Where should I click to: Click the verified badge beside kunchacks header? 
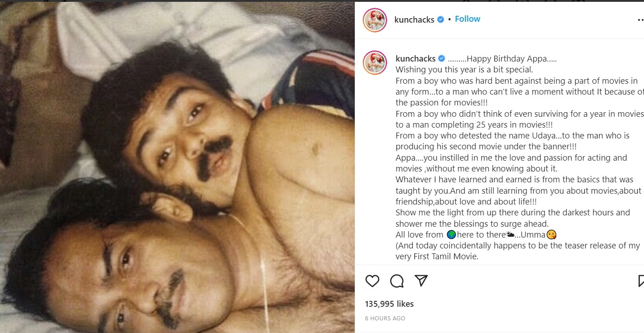[x=440, y=19]
